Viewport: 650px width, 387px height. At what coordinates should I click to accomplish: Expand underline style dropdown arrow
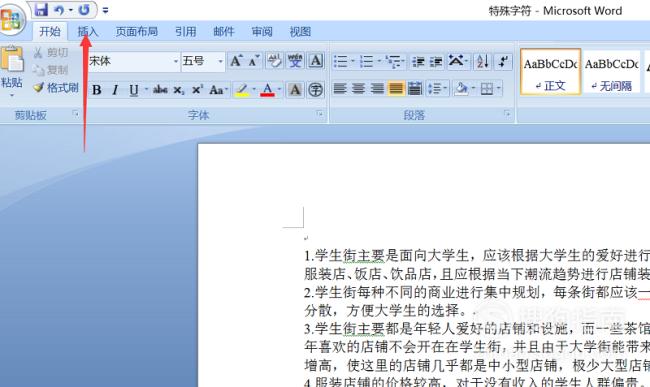click(146, 89)
